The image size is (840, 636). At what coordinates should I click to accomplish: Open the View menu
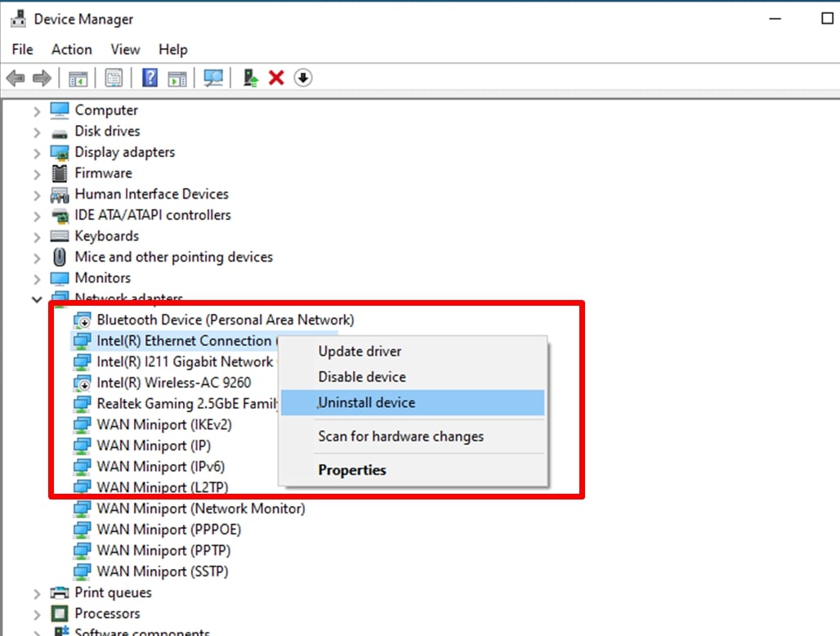pos(125,50)
